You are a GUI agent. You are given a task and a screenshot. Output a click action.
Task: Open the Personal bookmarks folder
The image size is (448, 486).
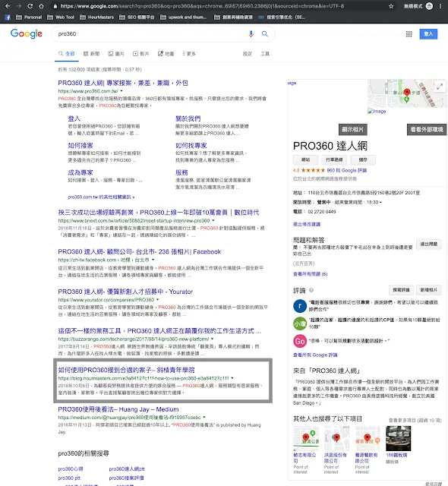tap(29, 17)
